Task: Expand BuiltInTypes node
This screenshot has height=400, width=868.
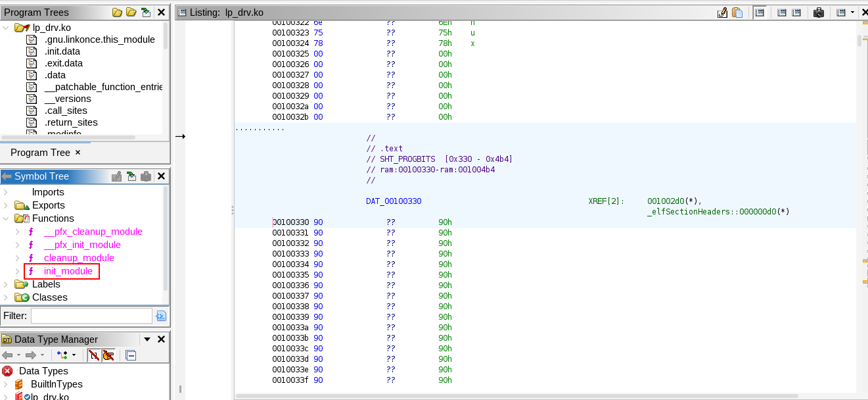Action: point(7,384)
